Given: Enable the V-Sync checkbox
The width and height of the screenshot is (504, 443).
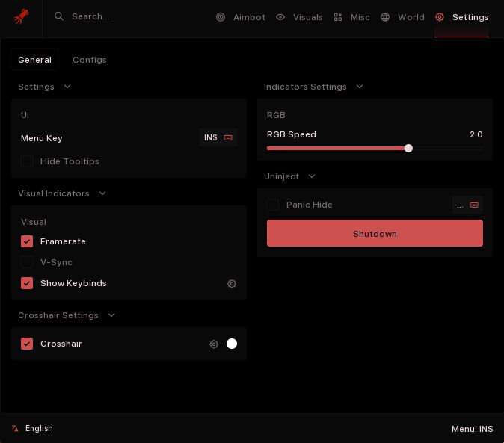Looking at the screenshot, I should pos(27,262).
